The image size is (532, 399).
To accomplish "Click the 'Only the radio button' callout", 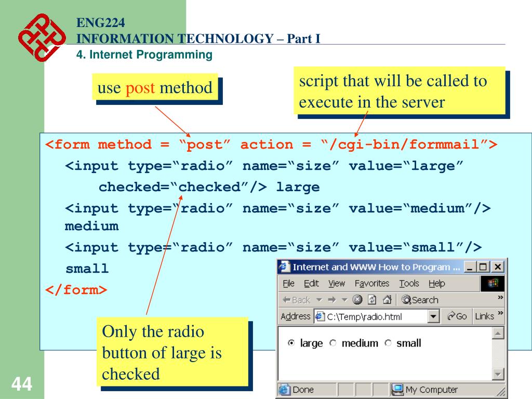I will pos(172,352).
